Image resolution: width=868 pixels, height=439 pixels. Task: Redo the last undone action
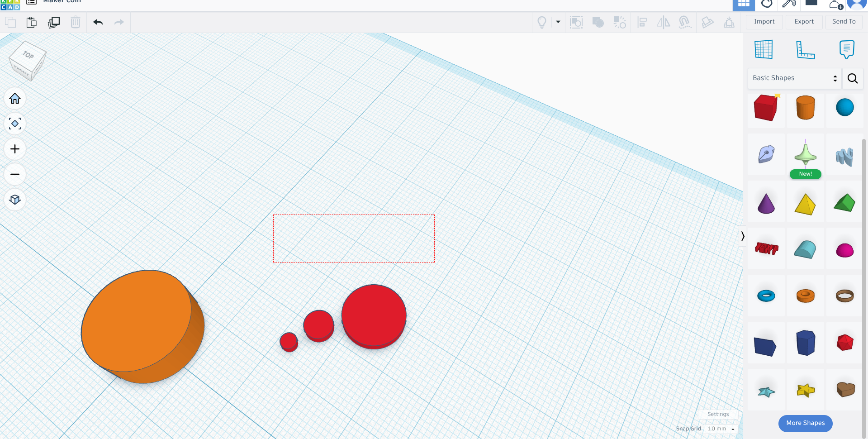[x=119, y=22]
